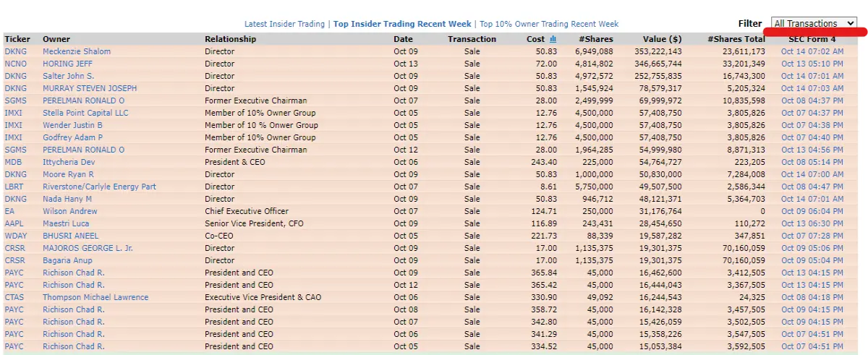Select Senior Vice President, CFO text
The image size is (868, 355).
pyautogui.click(x=254, y=223)
